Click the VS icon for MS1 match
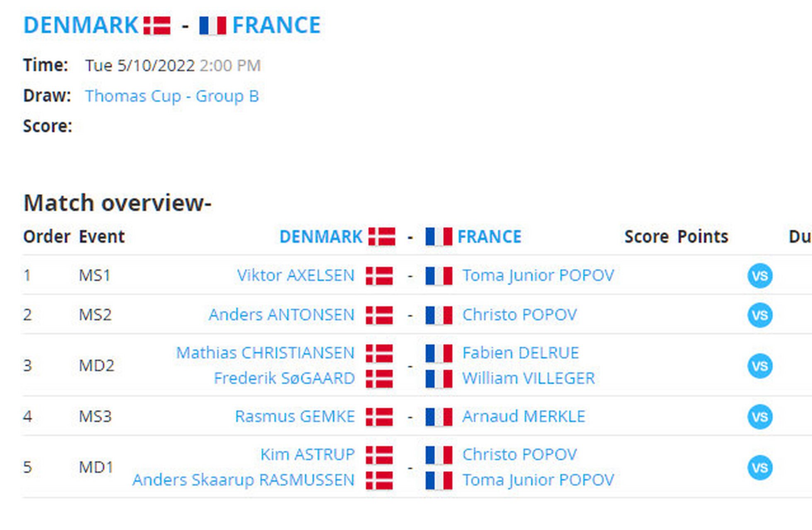Image resolution: width=812 pixels, height=530 pixels. (x=759, y=276)
